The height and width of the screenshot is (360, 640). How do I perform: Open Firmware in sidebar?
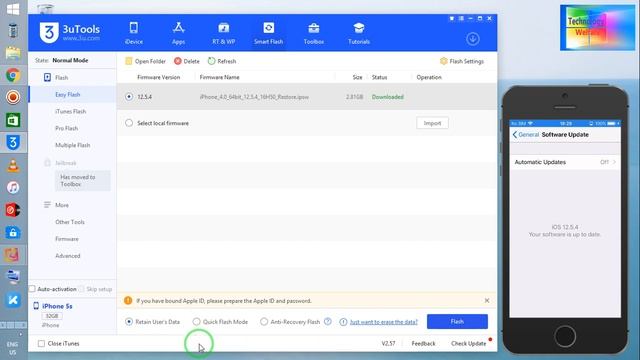[x=67, y=239]
